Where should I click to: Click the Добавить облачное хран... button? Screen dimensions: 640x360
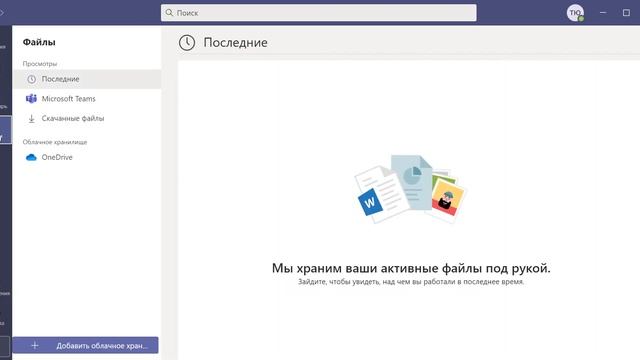click(85, 345)
